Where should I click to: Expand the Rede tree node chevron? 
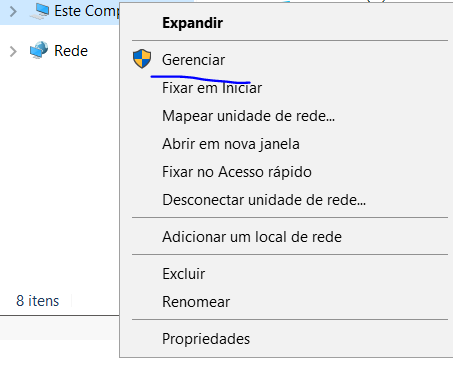point(13,51)
